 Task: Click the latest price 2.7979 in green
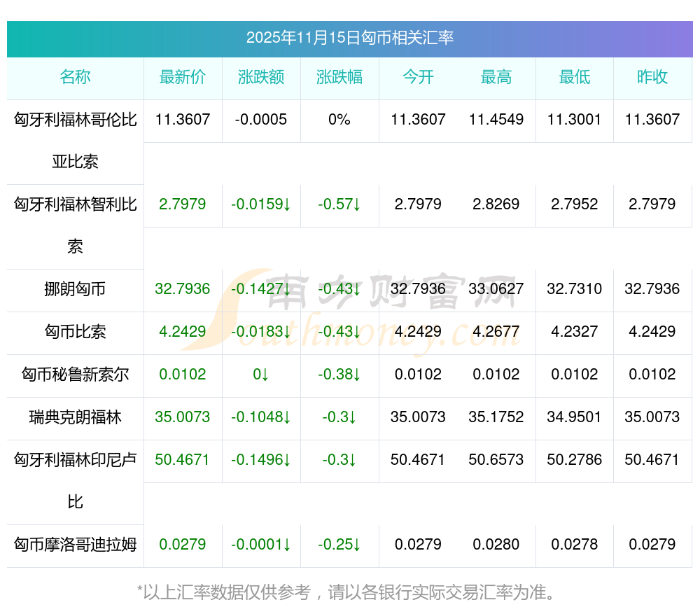(x=183, y=204)
